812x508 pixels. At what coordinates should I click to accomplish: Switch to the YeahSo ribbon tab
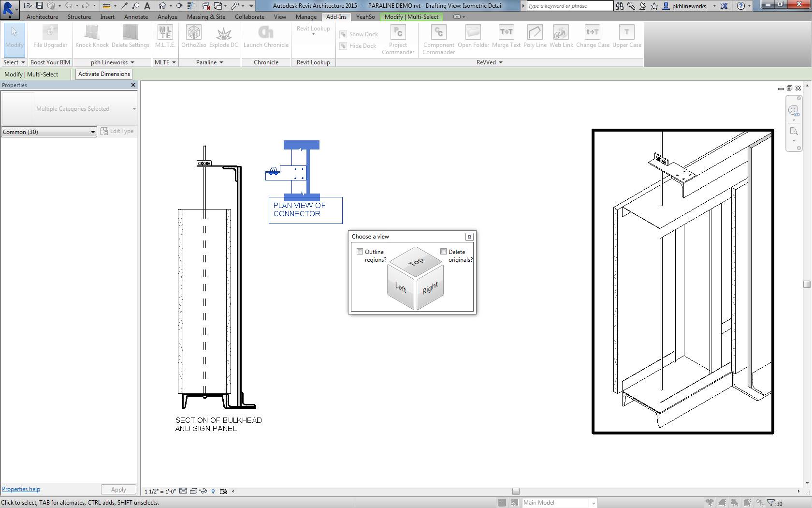[365, 17]
